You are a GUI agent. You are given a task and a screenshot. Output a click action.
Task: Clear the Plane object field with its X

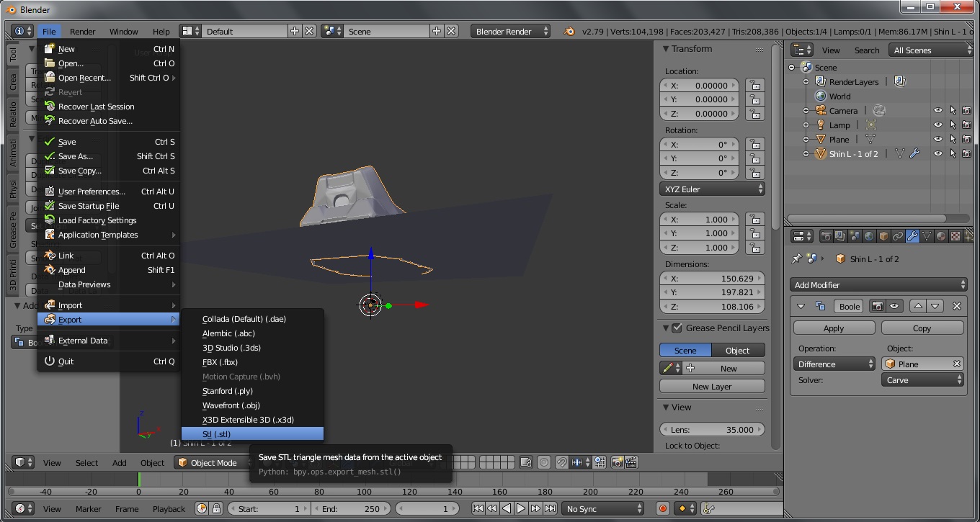point(957,364)
